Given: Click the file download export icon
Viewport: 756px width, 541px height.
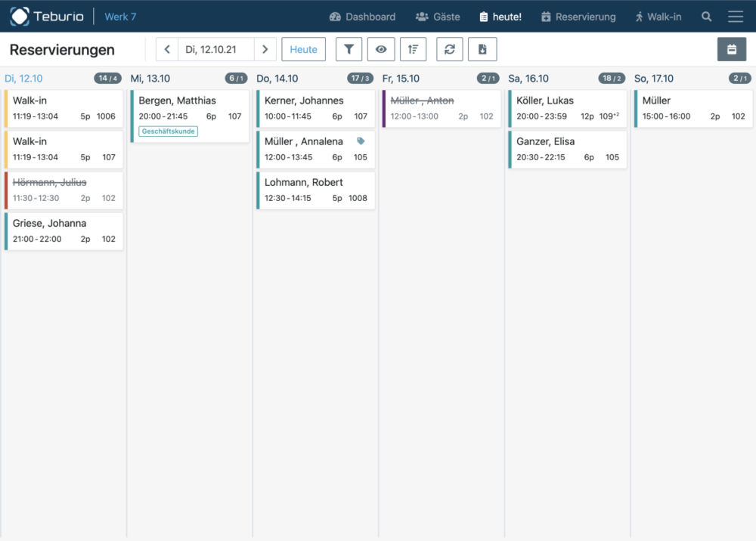Looking at the screenshot, I should coord(482,50).
